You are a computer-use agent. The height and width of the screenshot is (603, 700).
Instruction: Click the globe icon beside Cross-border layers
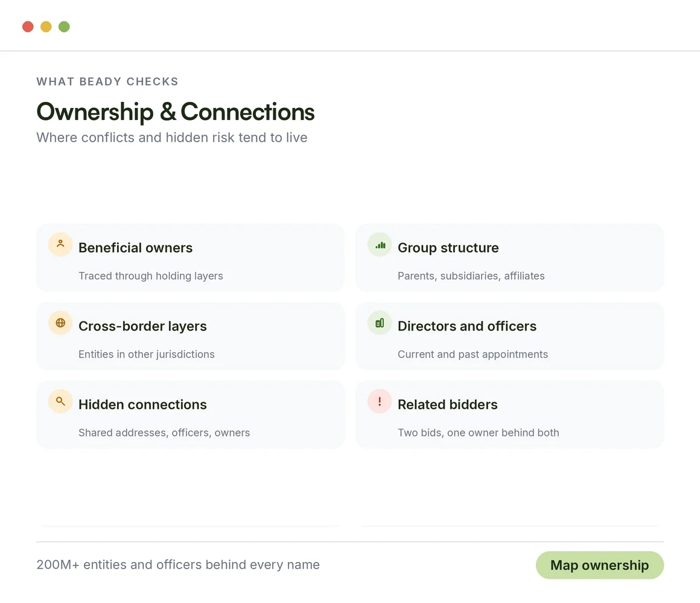60,323
